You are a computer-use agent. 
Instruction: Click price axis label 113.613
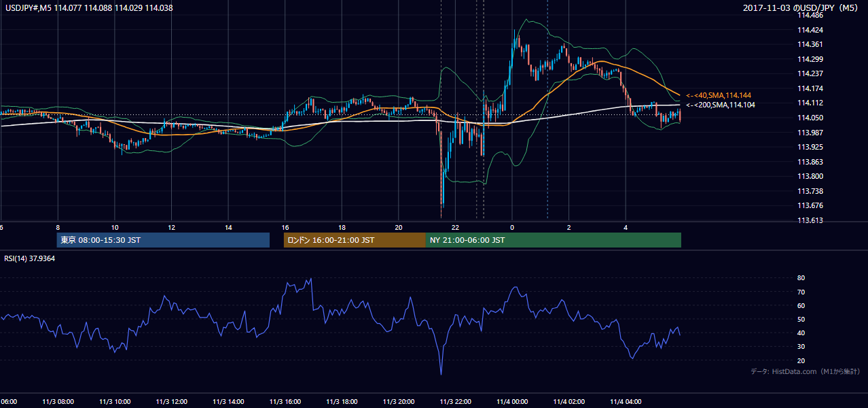810,220
